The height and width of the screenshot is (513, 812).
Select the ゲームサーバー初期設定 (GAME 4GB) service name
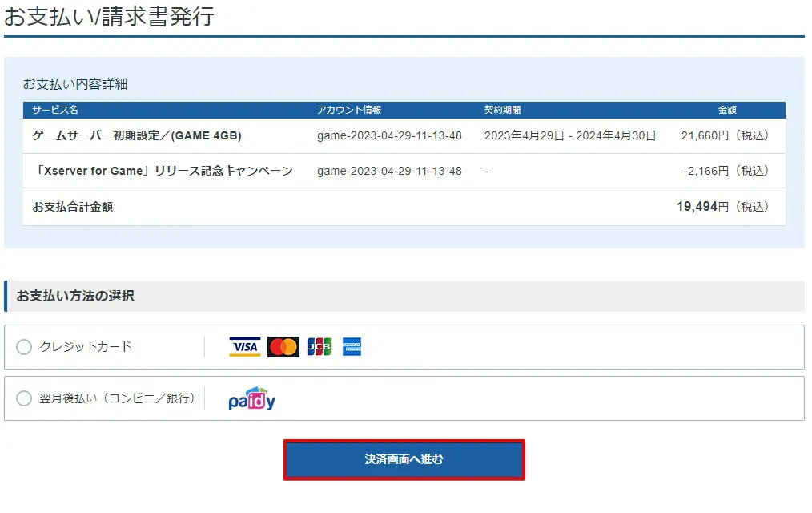[x=137, y=136]
